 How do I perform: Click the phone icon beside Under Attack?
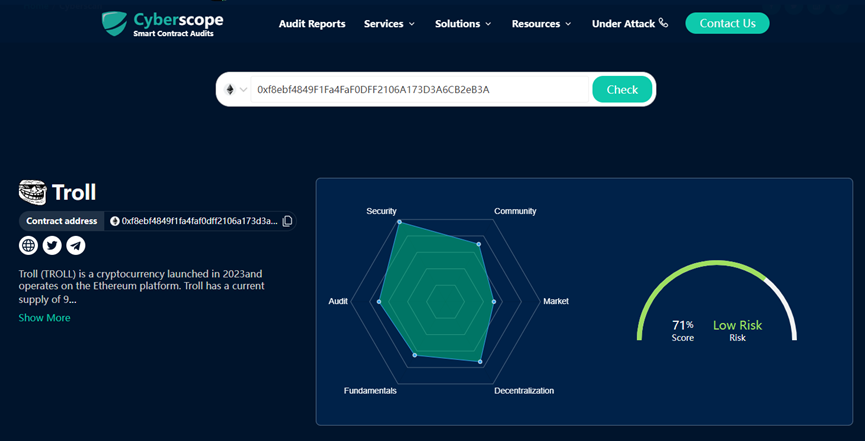(663, 23)
